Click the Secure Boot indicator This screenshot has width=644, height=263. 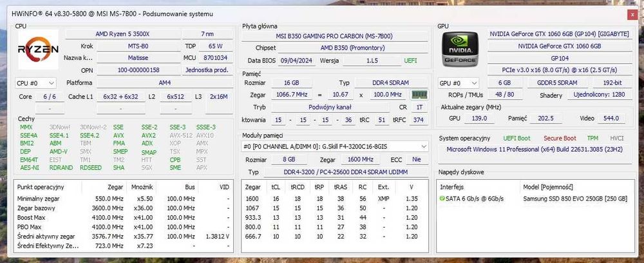(560, 139)
